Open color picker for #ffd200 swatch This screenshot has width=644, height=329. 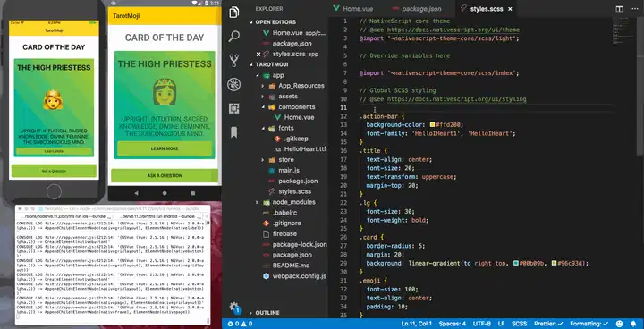(433, 125)
